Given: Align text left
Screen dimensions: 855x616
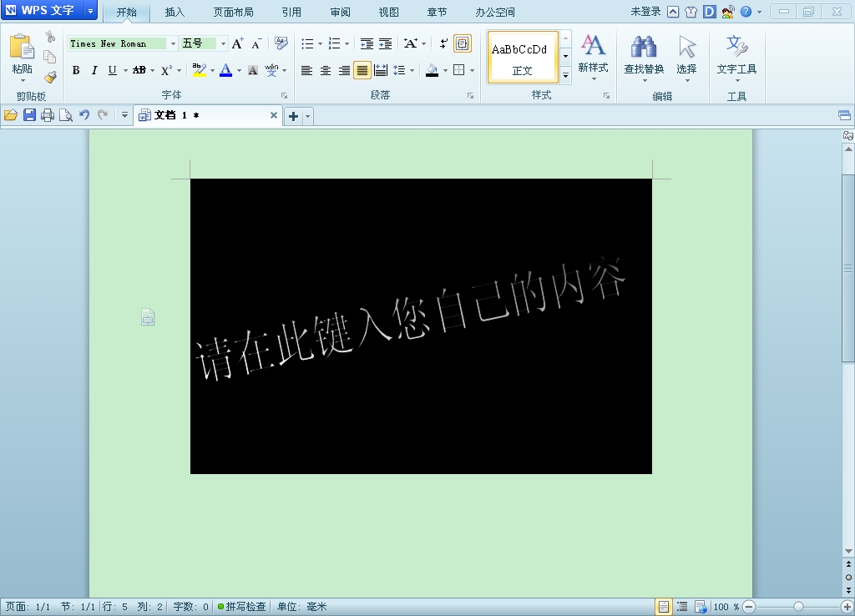Looking at the screenshot, I should 307,70.
